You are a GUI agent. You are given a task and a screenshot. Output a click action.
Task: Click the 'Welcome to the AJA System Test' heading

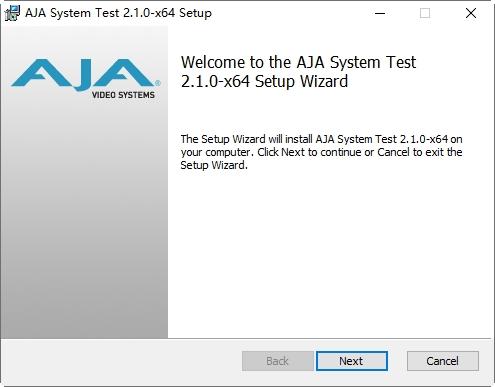click(x=298, y=62)
